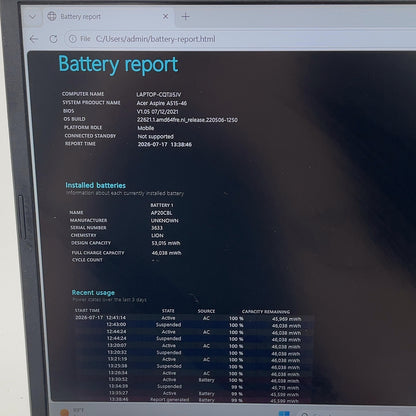
Task: Open the weather widget on the taskbar
Action: tap(73, 412)
